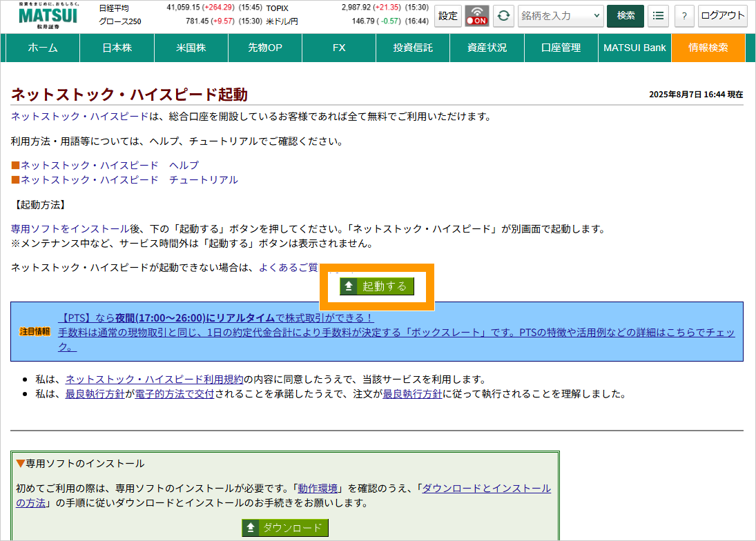Screen dimensions: 756x541
Task: Open help with the question mark icon
Action: [x=684, y=15]
